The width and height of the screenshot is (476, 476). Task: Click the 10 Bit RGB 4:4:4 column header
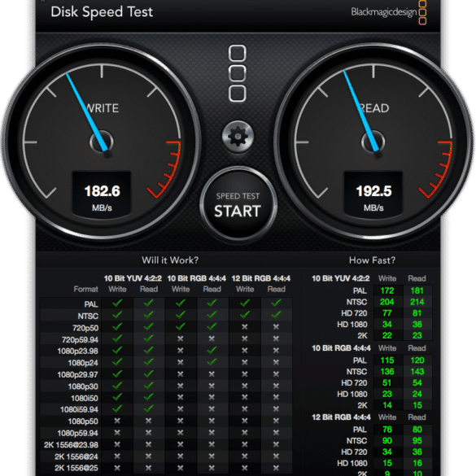pyautogui.click(x=197, y=278)
